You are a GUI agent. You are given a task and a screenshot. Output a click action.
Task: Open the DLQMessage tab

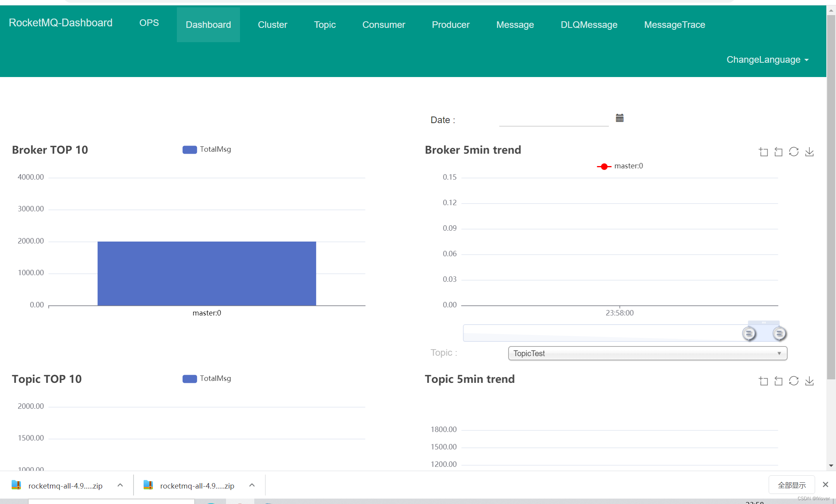click(x=589, y=25)
